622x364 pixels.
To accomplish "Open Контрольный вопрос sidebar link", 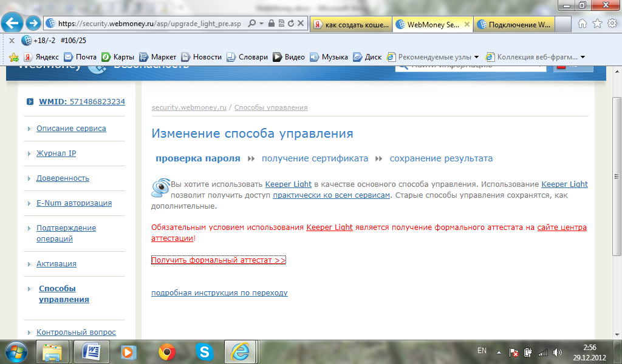I will pos(76,332).
